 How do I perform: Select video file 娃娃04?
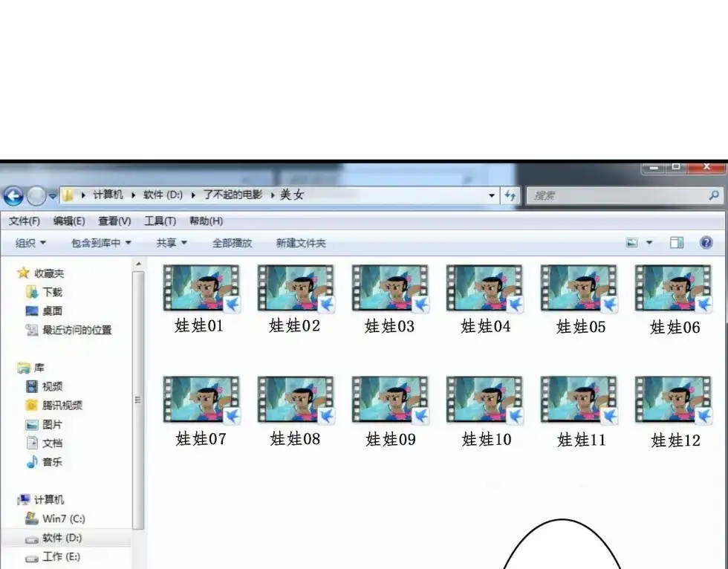coord(484,299)
